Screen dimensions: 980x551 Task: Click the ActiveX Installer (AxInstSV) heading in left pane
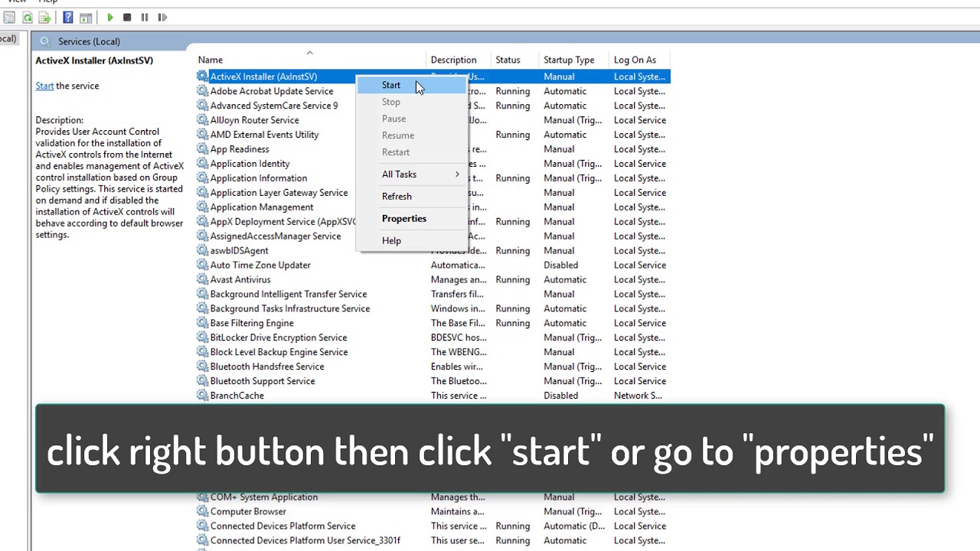click(x=94, y=60)
